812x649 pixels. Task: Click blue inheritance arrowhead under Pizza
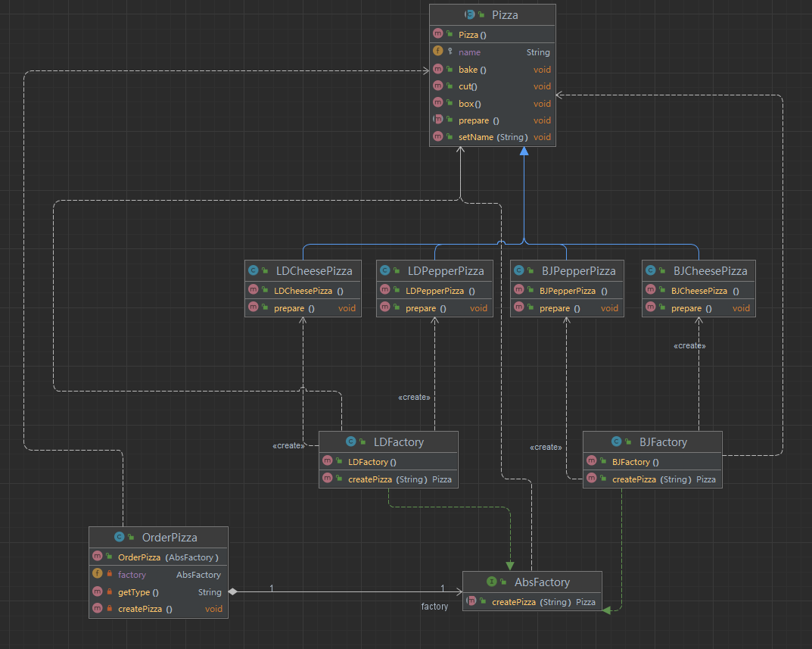pos(524,151)
